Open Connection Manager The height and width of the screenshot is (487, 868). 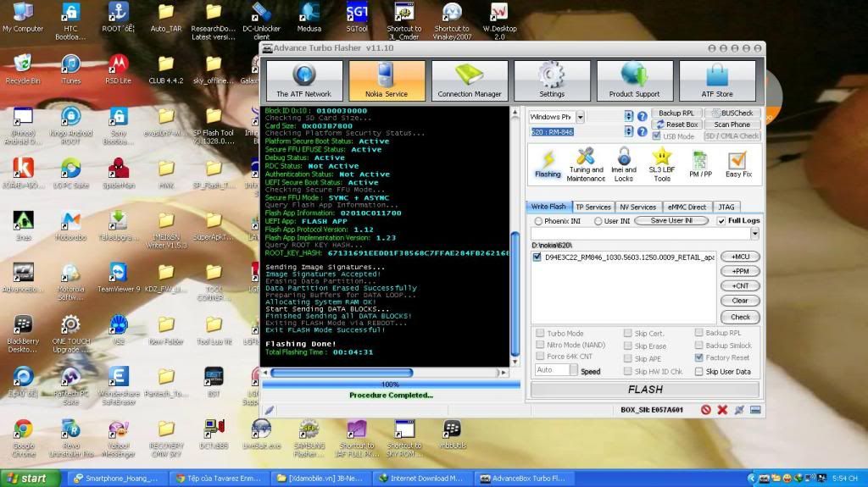click(470, 80)
